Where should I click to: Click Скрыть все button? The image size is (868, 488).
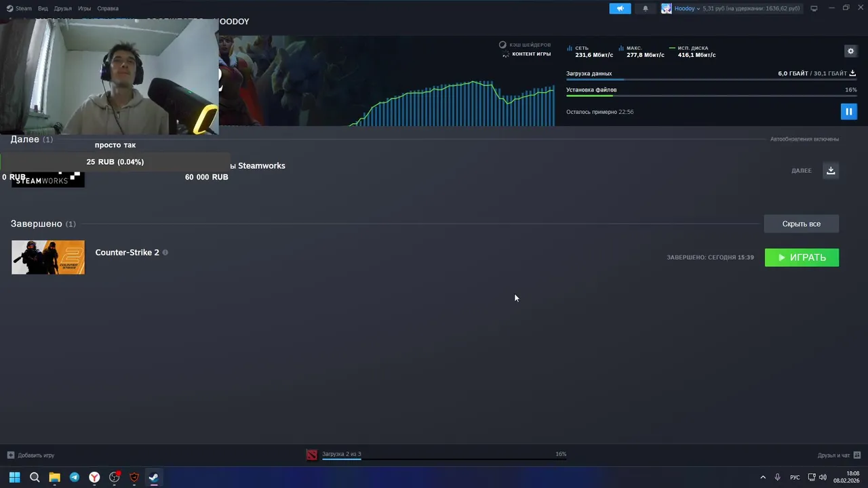(802, 224)
